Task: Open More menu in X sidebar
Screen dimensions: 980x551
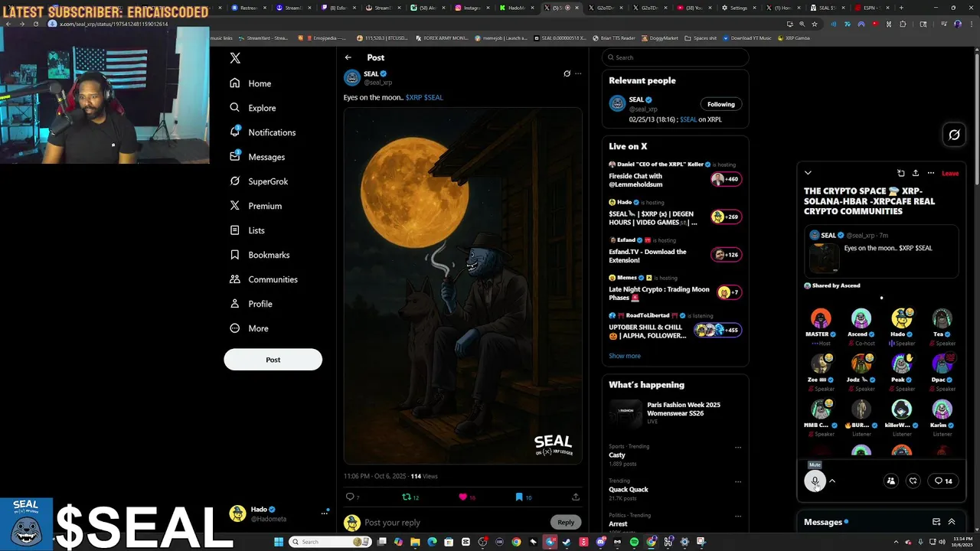Action: (250, 328)
